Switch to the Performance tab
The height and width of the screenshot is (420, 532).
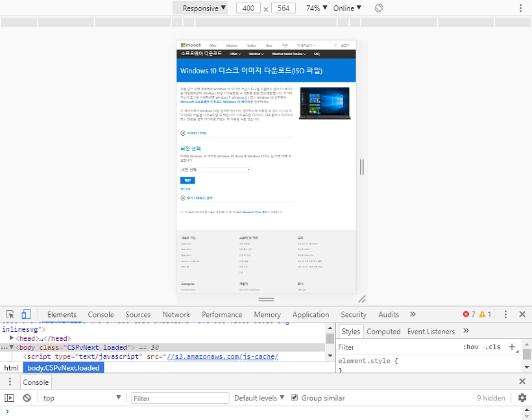point(222,314)
